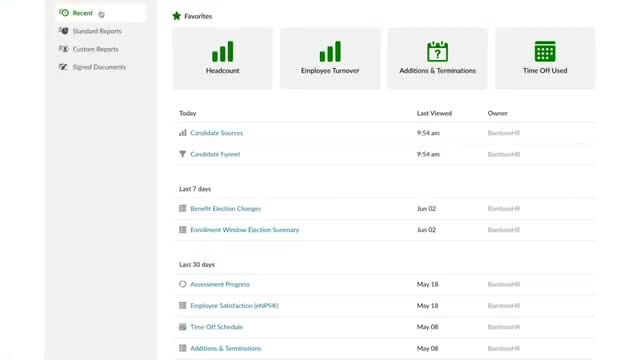Image resolution: width=640 pixels, height=360 pixels.
Task: Click May 08 in Additions & Terminations row
Action: (427, 348)
